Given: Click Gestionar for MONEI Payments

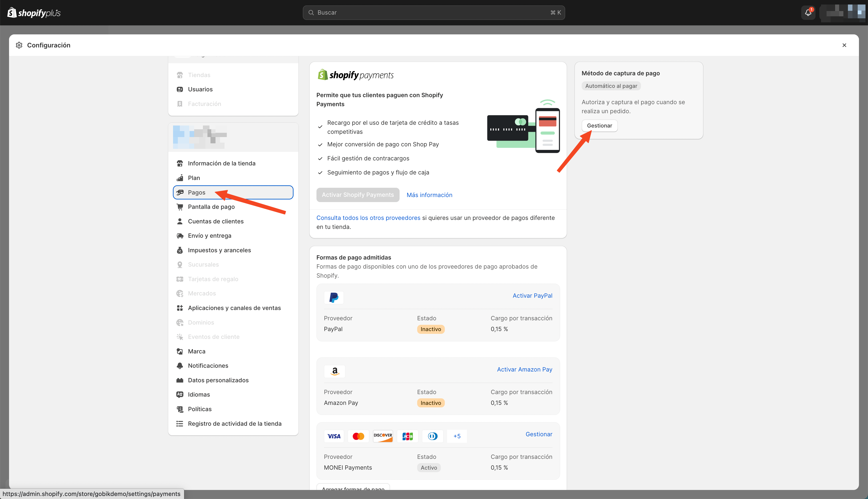Looking at the screenshot, I should pyautogui.click(x=539, y=434).
